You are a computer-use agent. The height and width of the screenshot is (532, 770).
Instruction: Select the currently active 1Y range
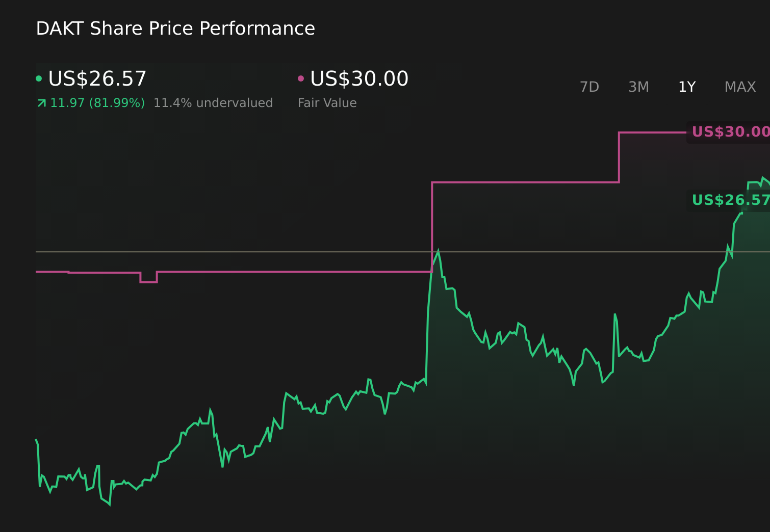tap(686, 87)
